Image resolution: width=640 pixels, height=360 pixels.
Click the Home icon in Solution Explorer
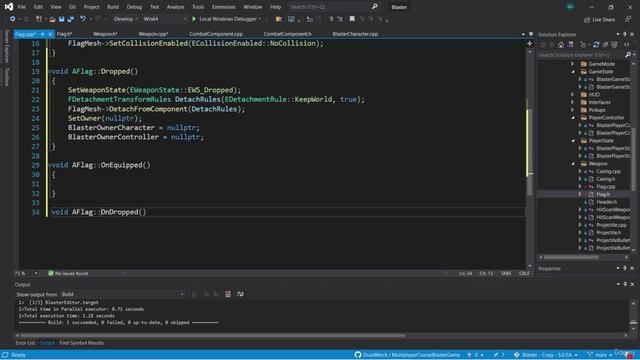[561, 44]
